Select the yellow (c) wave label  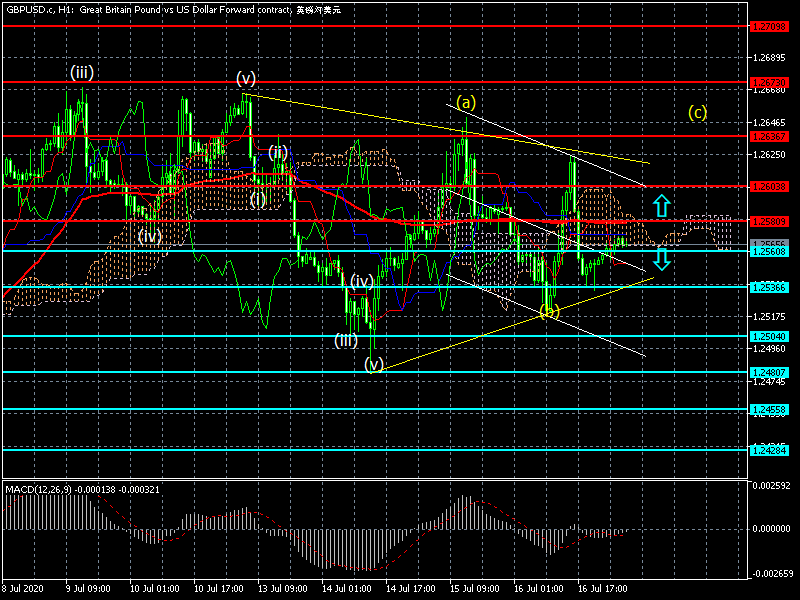[697, 112]
